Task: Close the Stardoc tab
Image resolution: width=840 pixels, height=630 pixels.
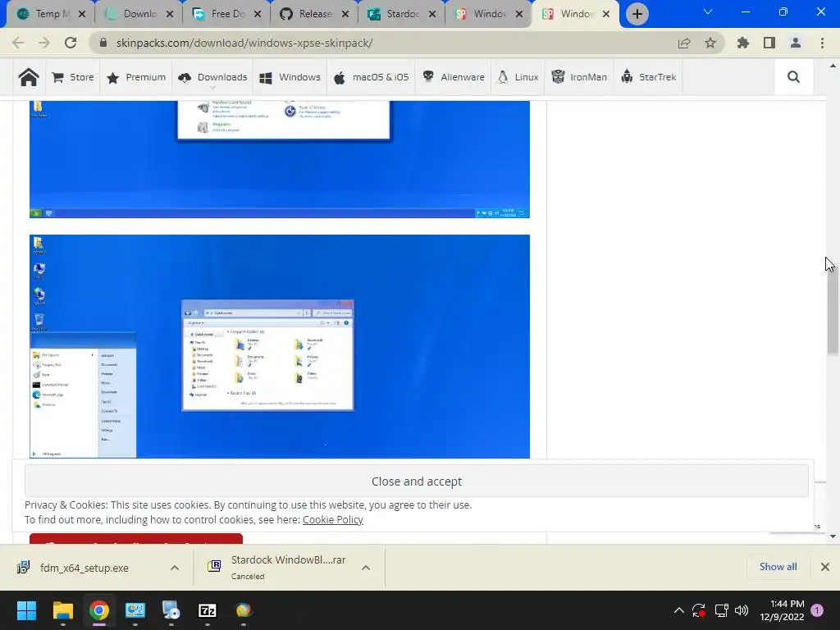Action: [432, 14]
